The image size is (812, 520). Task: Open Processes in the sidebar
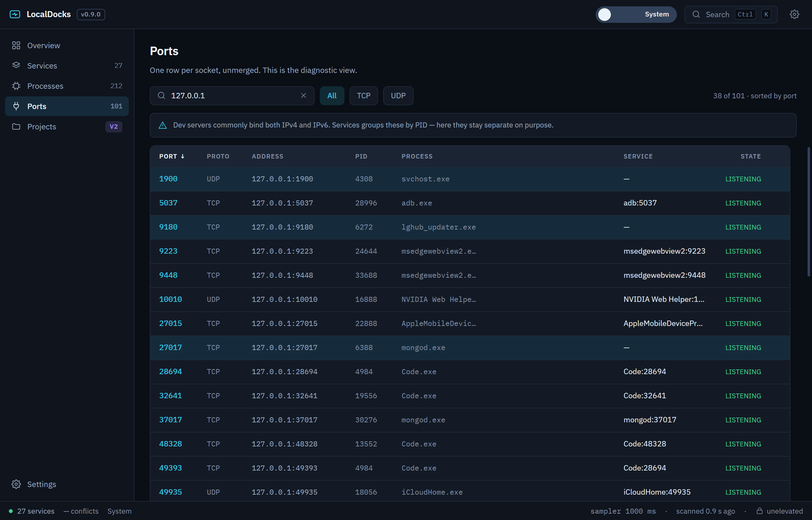[x=67, y=86]
